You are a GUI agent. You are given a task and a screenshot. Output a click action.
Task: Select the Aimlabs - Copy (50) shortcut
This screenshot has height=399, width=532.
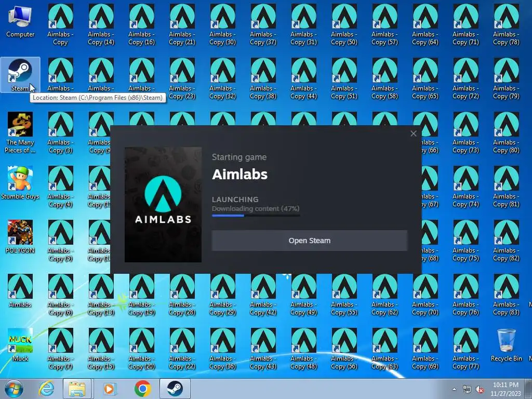click(344, 25)
